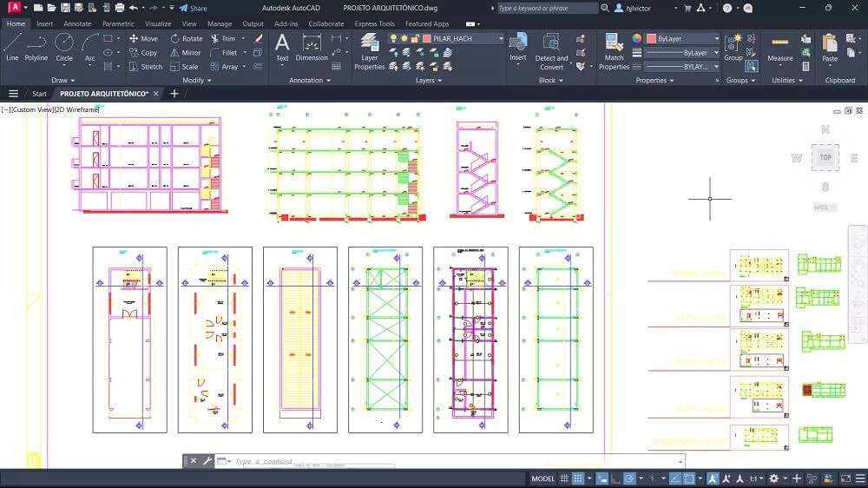The image size is (868, 488).
Task: Open the ByLayer lineweight dropdown
Action: (x=716, y=53)
